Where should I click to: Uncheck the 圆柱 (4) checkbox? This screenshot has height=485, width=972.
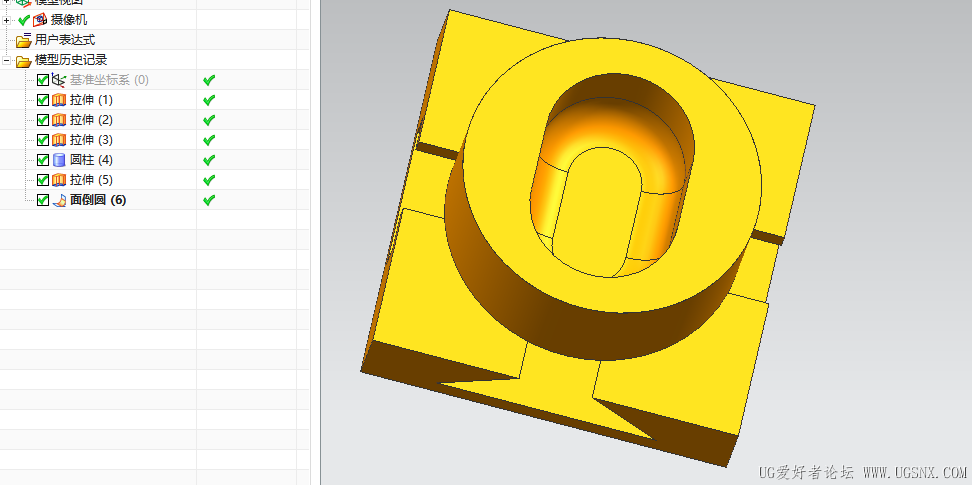(x=43, y=160)
